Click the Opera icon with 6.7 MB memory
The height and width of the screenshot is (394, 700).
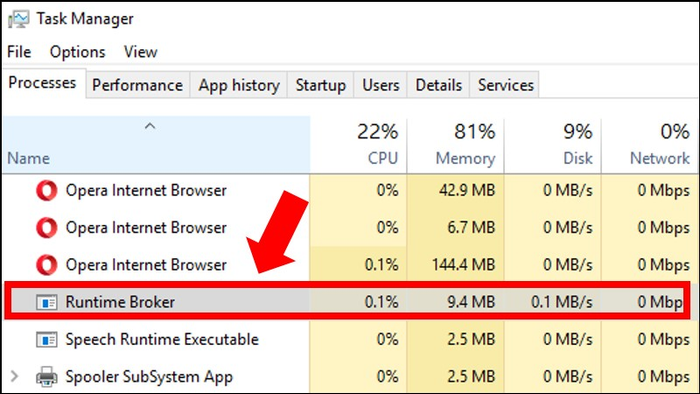click(x=46, y=228)
